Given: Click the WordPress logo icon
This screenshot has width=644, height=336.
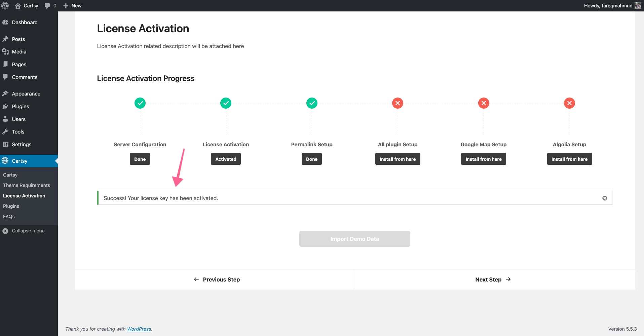Looking at the screenshot, I should coord(5,6).
